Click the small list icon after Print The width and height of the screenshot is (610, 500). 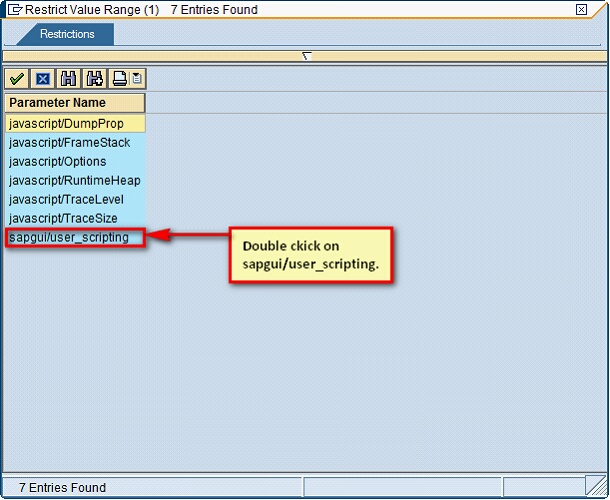pyautogui.click(x=137, y=78)
